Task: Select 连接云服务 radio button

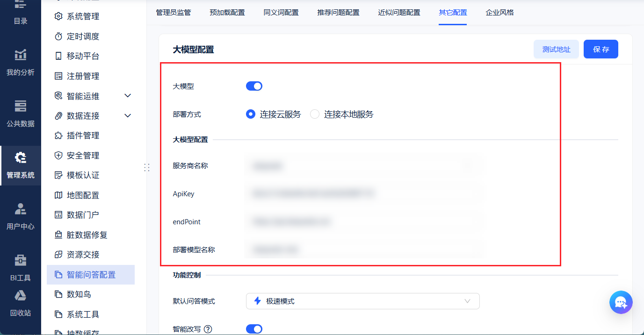Action: tap(251, 114)
